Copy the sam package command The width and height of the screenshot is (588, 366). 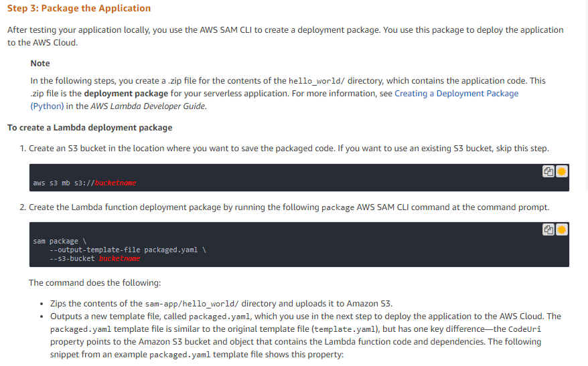click(548, 230)
